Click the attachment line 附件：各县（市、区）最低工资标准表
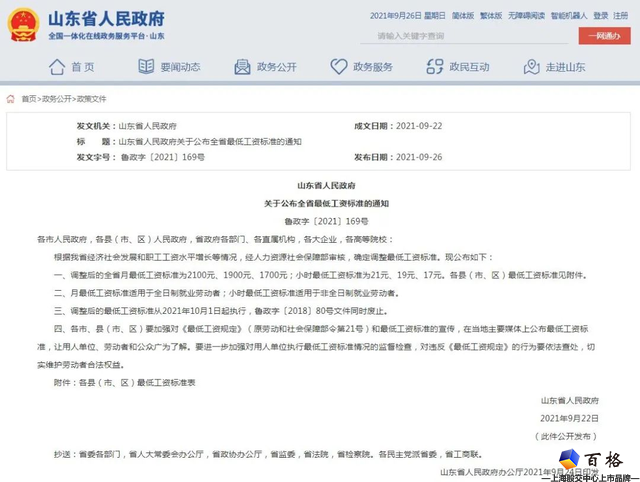 (x=124, y=382)
